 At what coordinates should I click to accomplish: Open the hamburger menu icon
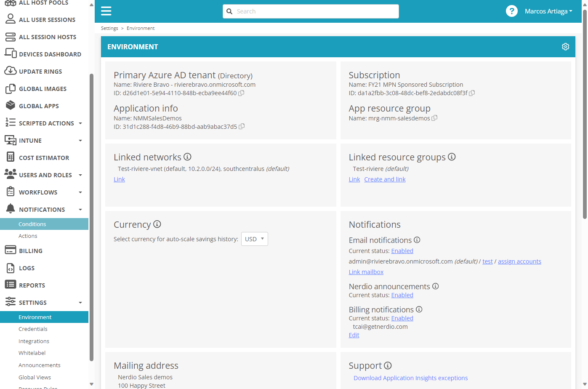pyautogui.click(x=106, y=11)
